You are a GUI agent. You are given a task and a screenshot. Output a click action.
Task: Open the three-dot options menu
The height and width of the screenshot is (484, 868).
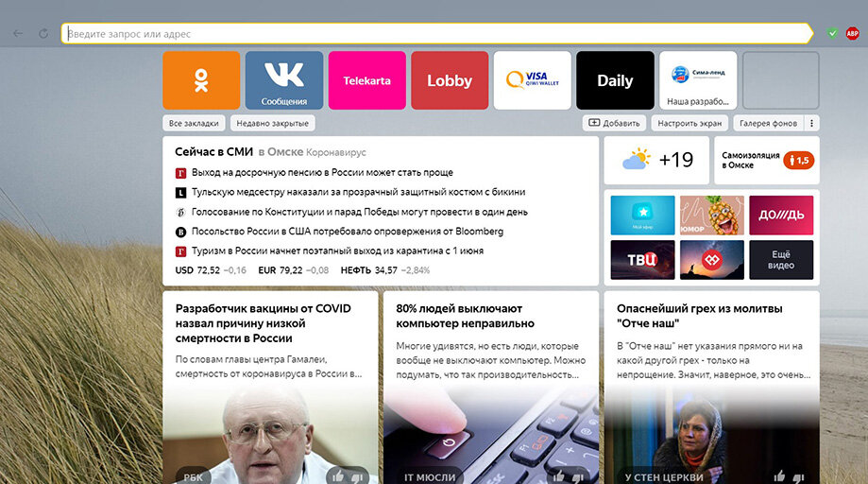click(811, 124)
